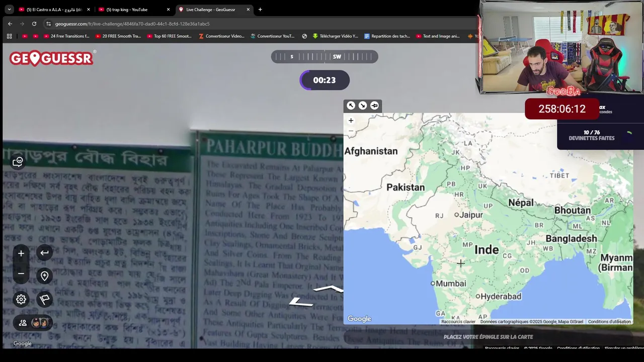Open Conditions d'utilisation link on map

609,322
